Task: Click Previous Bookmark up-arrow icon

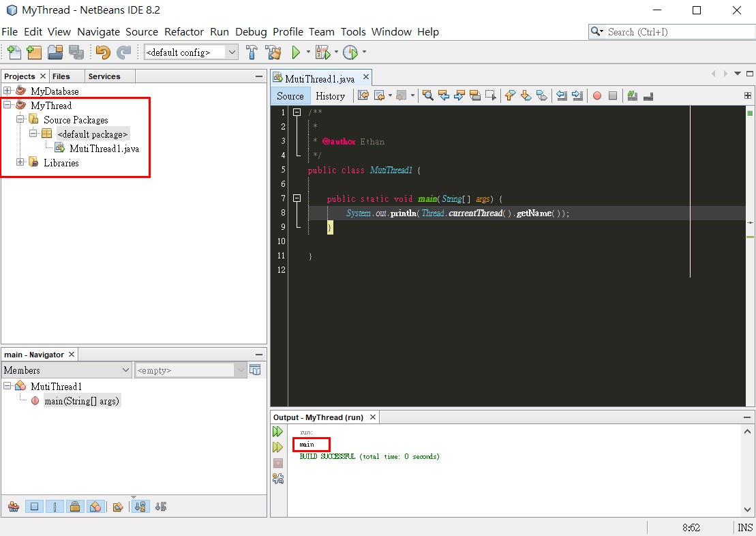Action: [510, 95]
